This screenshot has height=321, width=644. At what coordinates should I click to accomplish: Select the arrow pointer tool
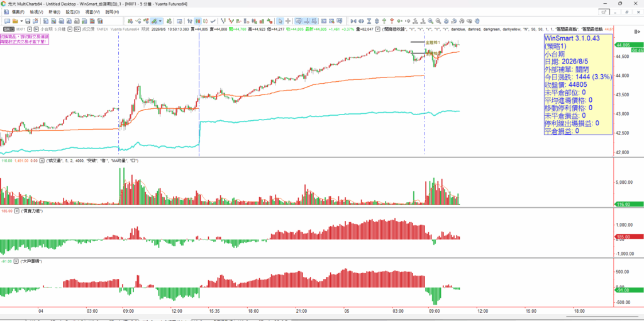[280, 21]
